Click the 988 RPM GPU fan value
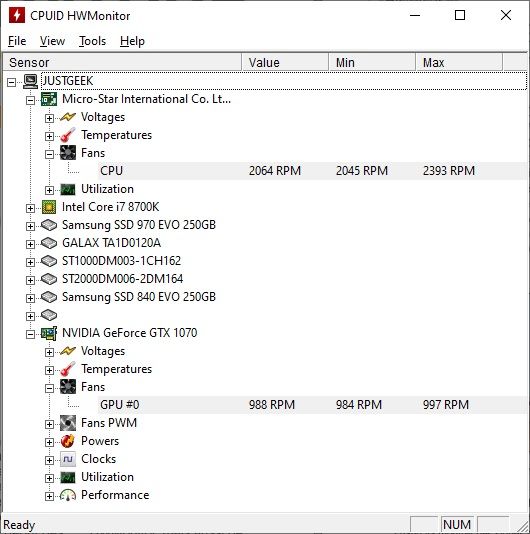This screenshot has width=530, height=534. pos(271,405)
